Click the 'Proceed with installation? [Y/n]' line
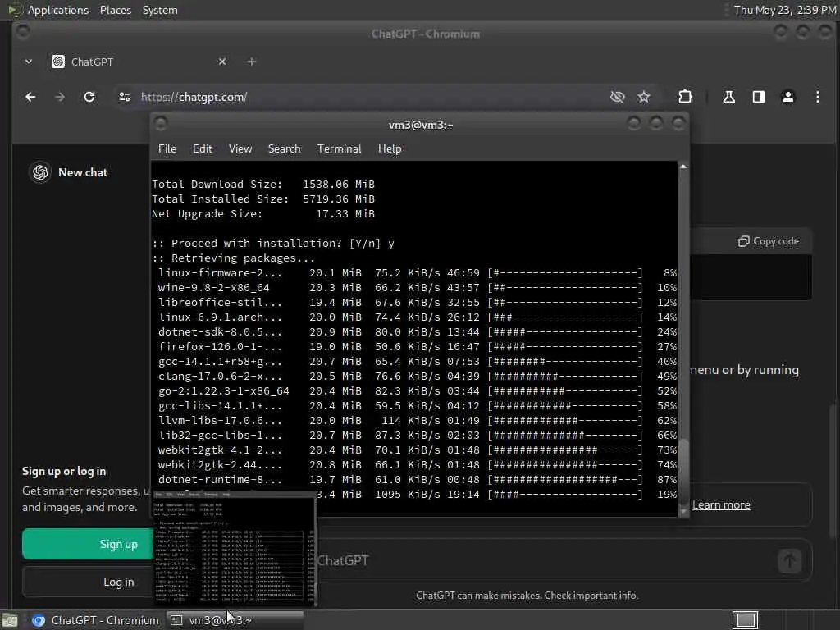The height and width of the screenshot is (630, 840). coord(273,243)
